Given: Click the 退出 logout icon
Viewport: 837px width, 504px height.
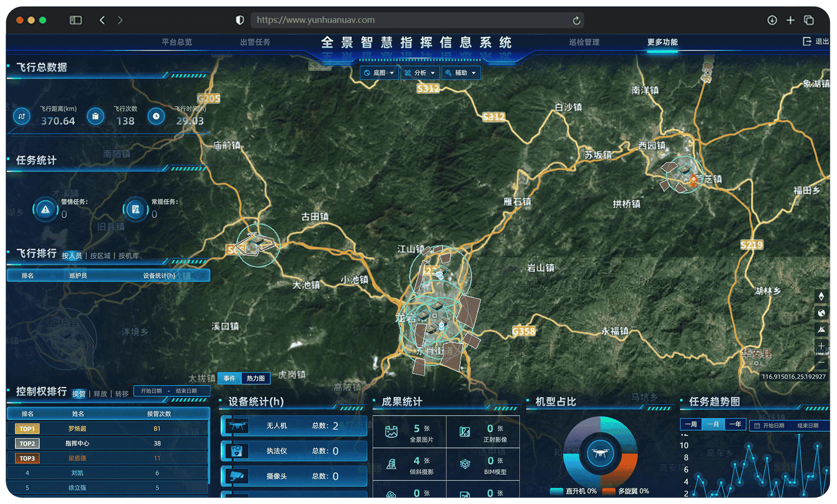Looking at the screenshot, I should (x=807, y=41).
